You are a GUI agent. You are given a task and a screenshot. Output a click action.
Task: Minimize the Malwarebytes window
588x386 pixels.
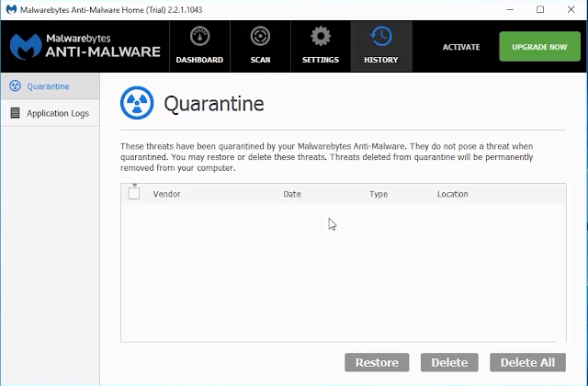pyautogui.click(x=510, y=10)
